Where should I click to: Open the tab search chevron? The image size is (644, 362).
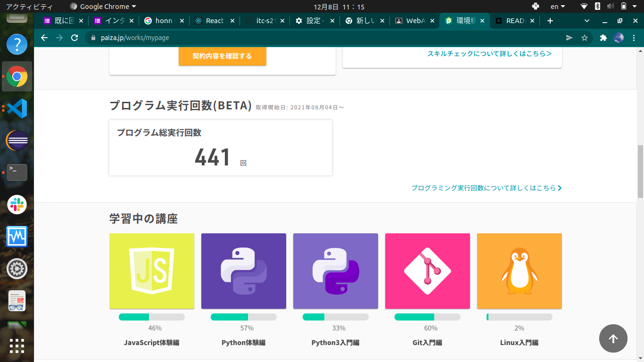click(586, 21)
